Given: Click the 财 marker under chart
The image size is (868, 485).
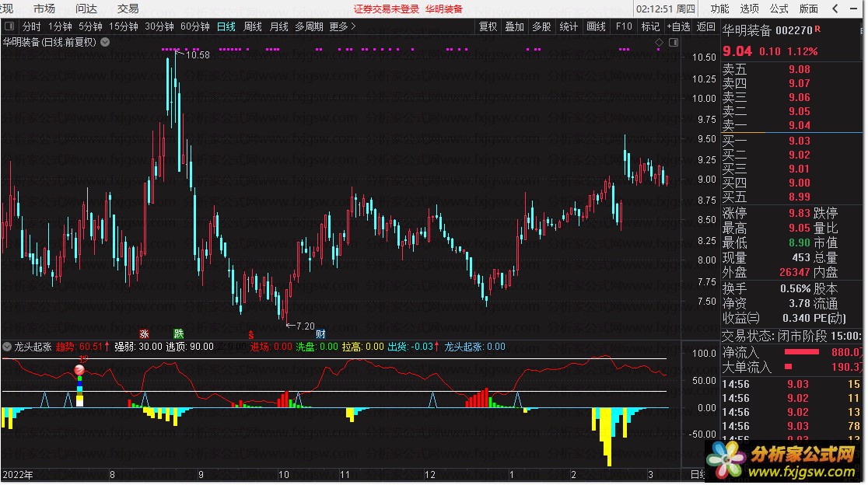Looking at the screenshot, I should 320,333.
